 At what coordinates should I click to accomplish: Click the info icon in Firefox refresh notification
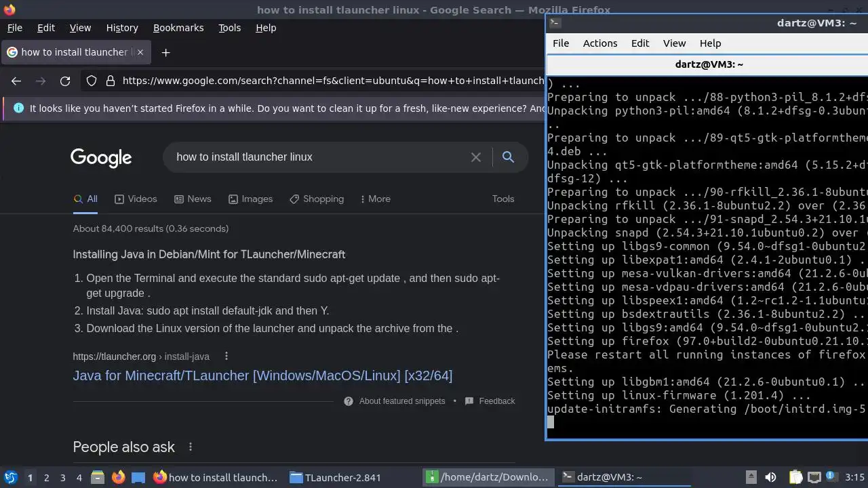[x=18, y=108]
